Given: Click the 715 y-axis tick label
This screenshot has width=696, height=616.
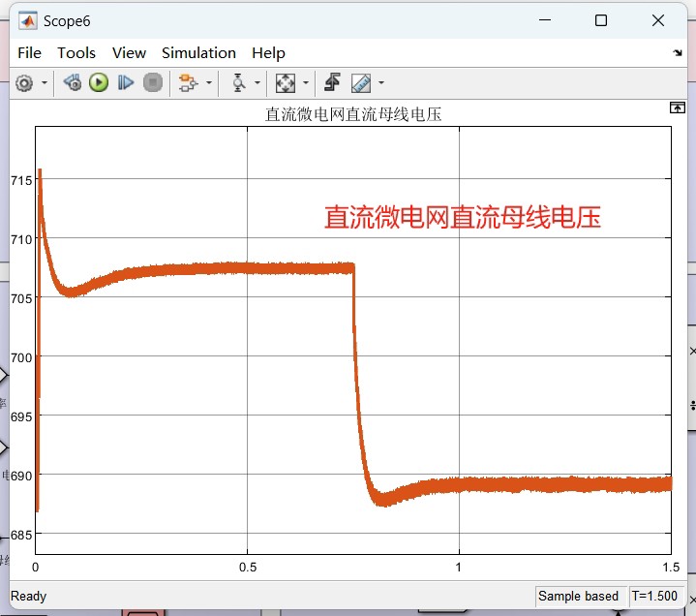Looking at the screenshot, I should click(x=21, y=180).
